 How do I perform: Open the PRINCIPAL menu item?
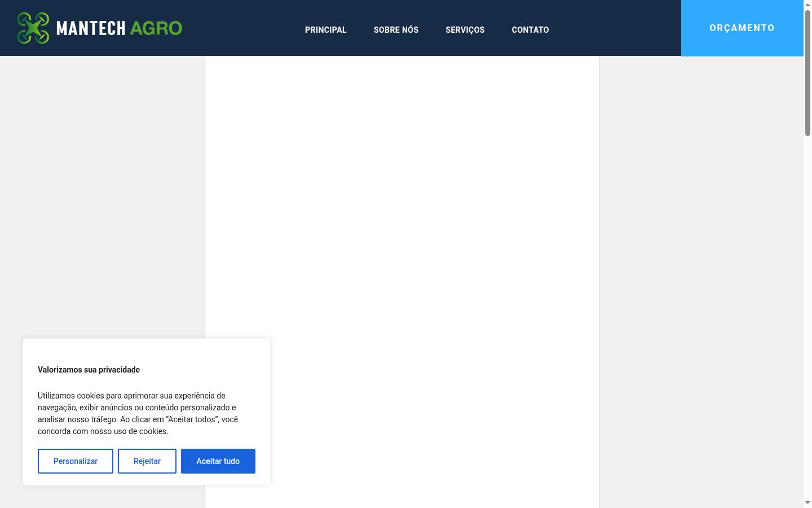click(x=326, y=30)
